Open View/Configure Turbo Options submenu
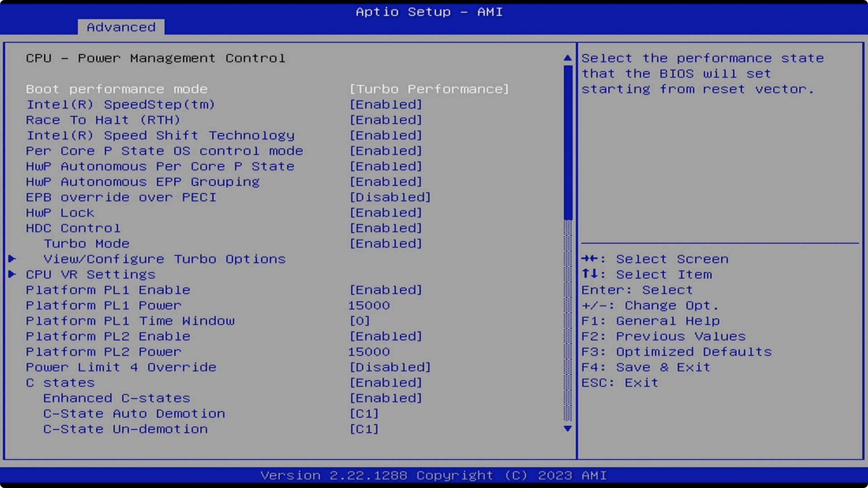 [x=165, y=259]
